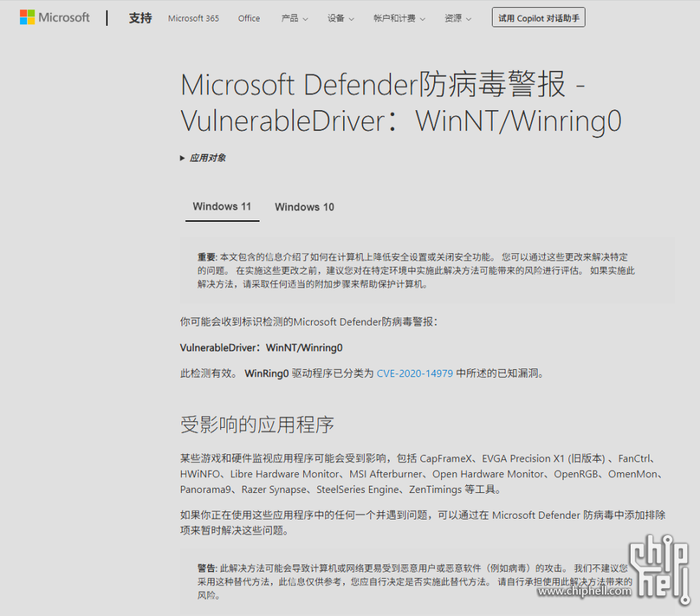The height and width of the screenshot is (616, 700).
Task: Click 试用 Copilot 对话助手 button
Action: (538, 18)
